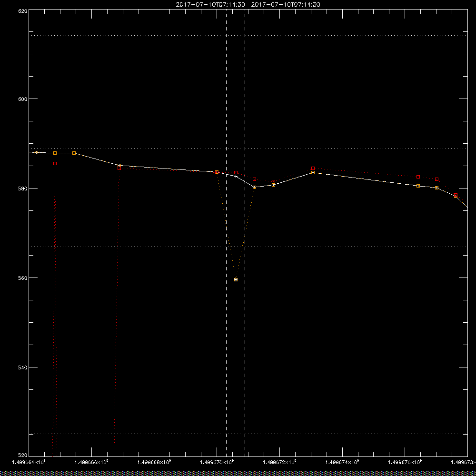
Task: Click the x-axis label 1.499666×10⁹
Action: pos(92,462)
